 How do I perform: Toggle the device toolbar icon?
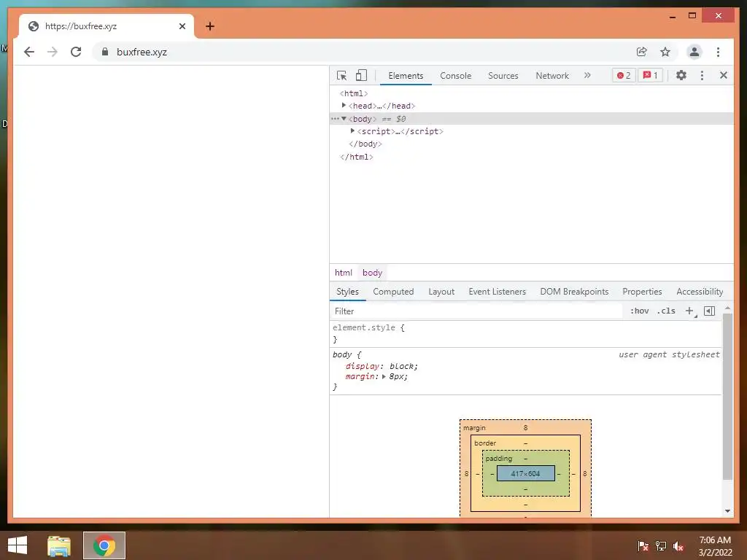(x=362, y=75)
